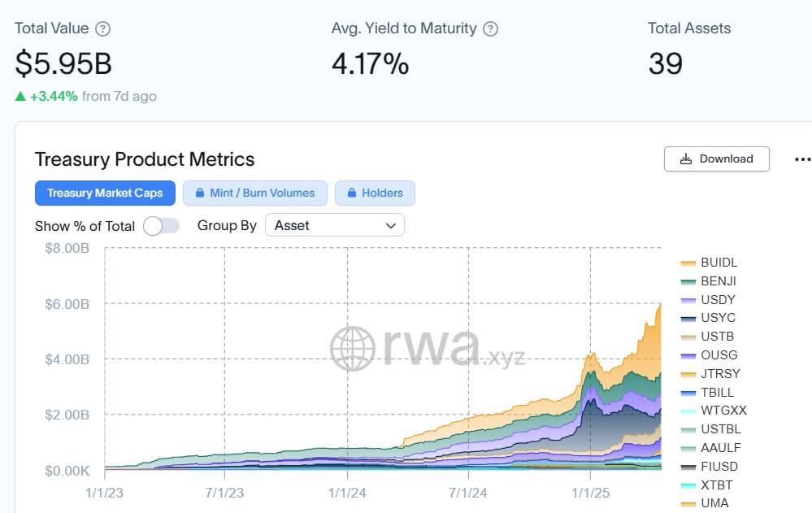812x513 pixels.
Task: Hide the BUIDL series from the legend
Action: (720, 263)
